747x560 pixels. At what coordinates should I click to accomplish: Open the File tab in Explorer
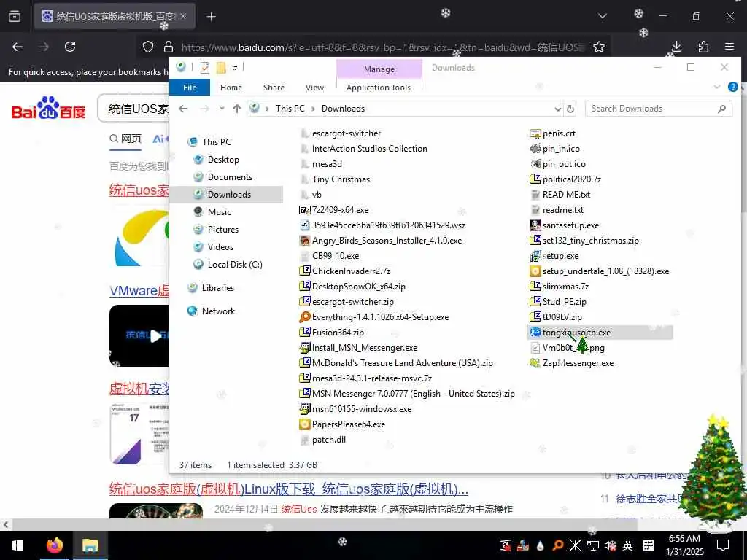click(x=190, y=87)
